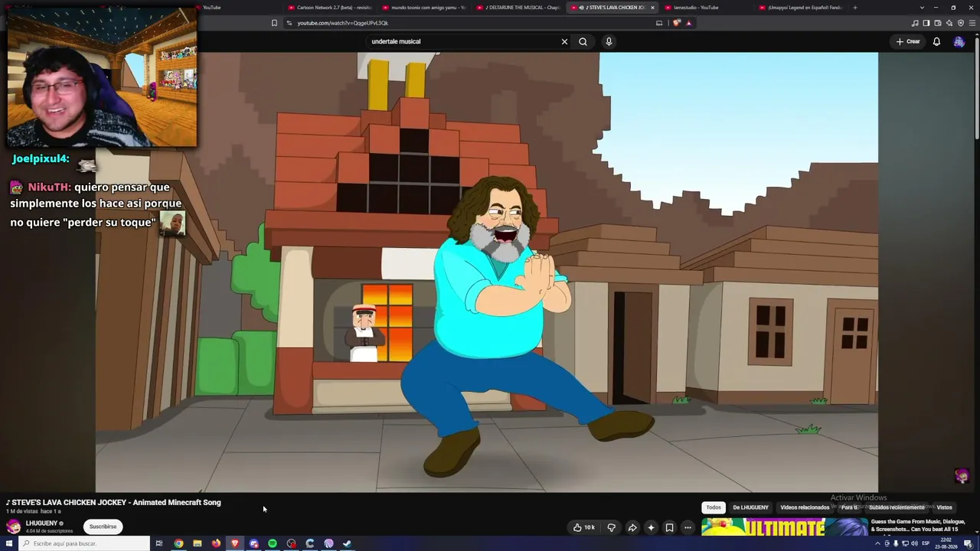Subscribe to LHUGUENY with Suscribirse button

(103, 527)
